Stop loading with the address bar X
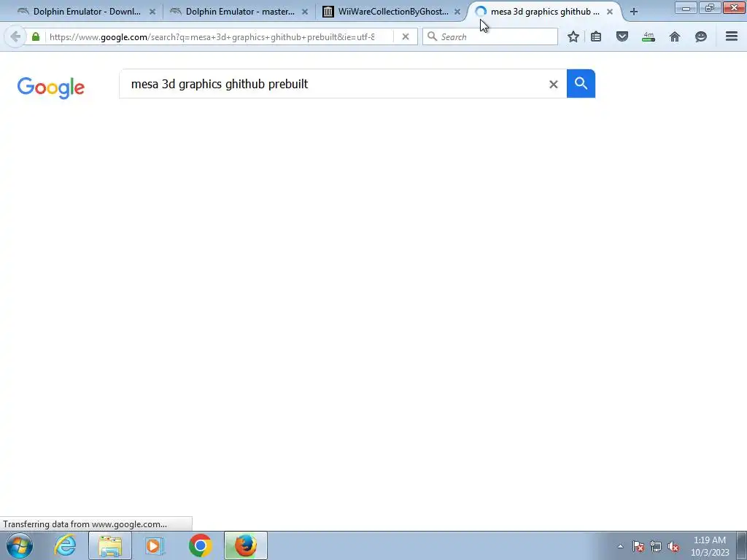Viewport: 747px width, 560px height. [x=406, y=36]
